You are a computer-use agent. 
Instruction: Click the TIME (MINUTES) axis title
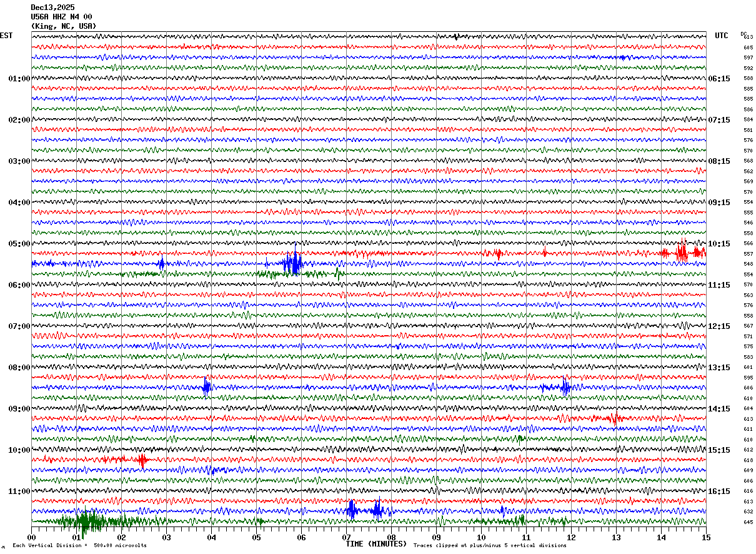376,544
